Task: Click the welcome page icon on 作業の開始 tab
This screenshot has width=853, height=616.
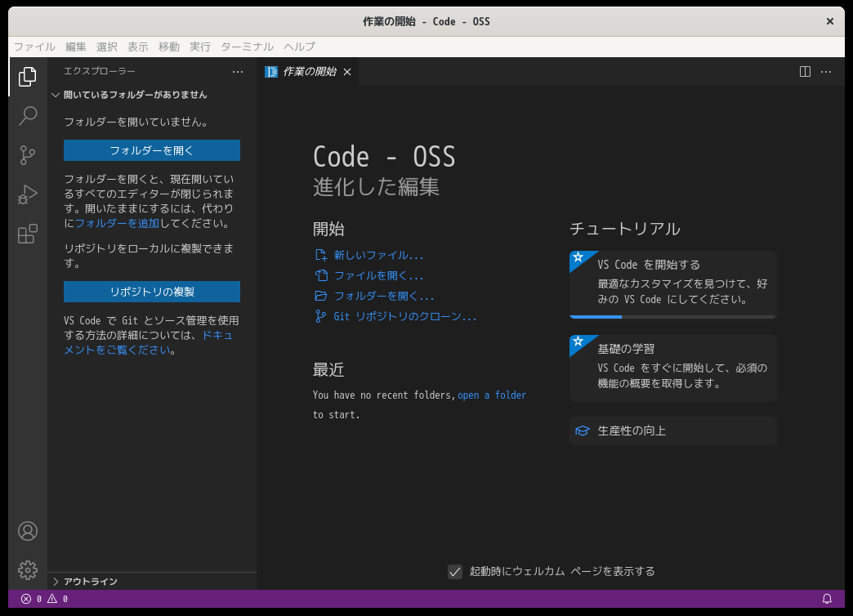Action: pos(271,72)
